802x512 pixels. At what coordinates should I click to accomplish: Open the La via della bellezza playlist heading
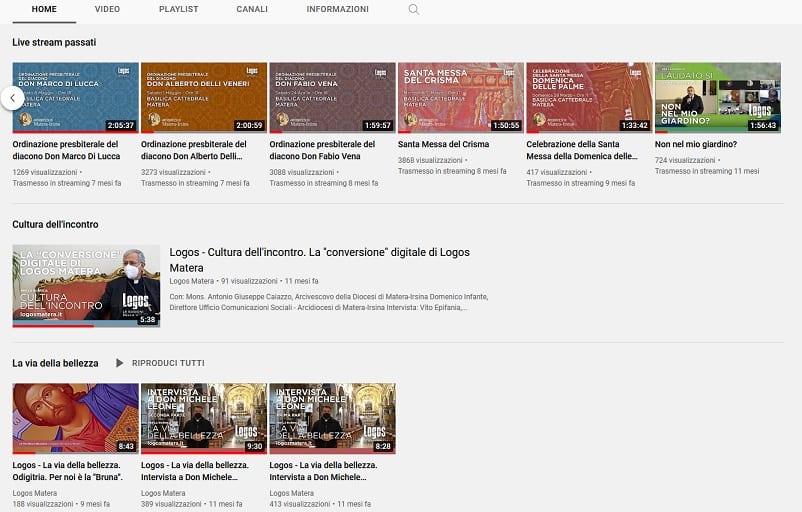pos(55,363)
